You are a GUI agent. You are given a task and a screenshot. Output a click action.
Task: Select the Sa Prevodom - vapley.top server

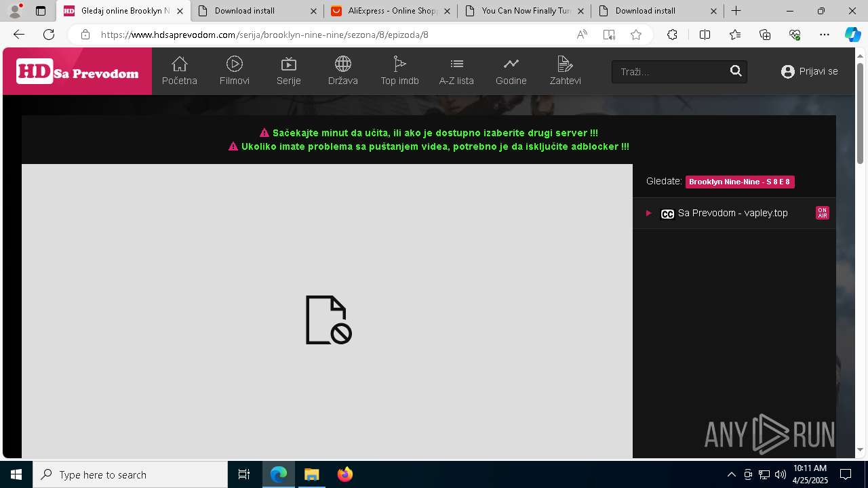coord(734,213)
